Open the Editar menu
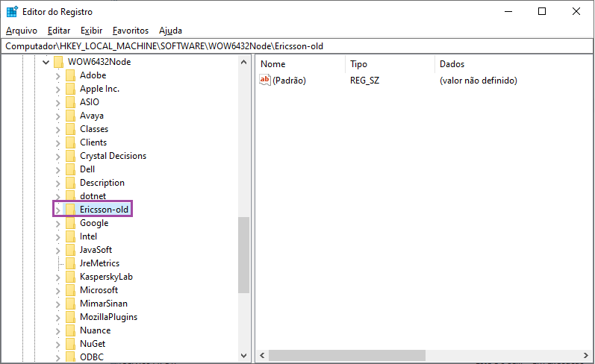595x364 pixels. [59, 31]
